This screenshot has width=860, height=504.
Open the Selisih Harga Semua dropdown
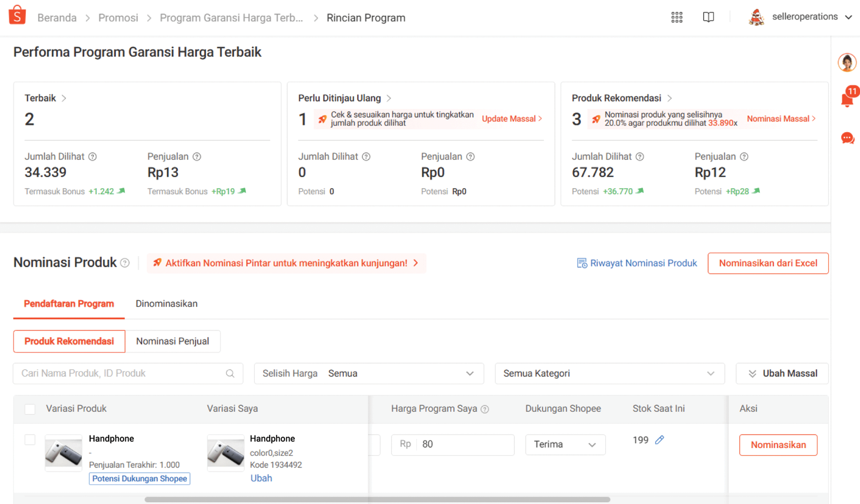point(369,374)
